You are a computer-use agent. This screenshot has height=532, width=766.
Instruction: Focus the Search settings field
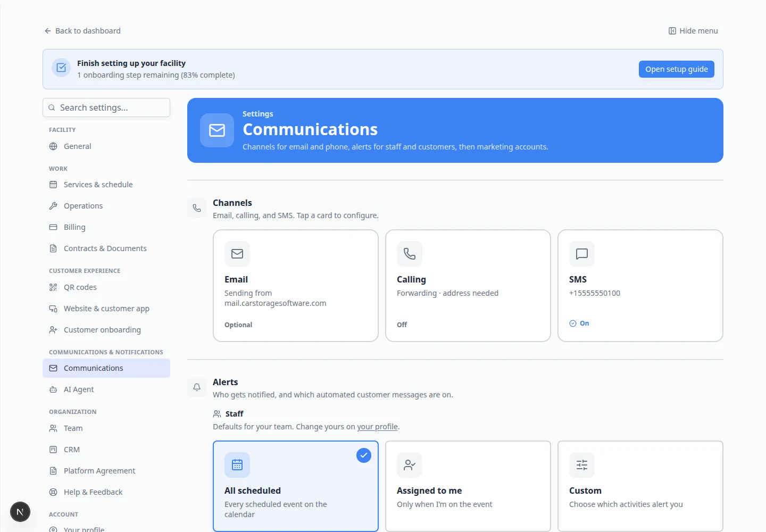point(106,107)
